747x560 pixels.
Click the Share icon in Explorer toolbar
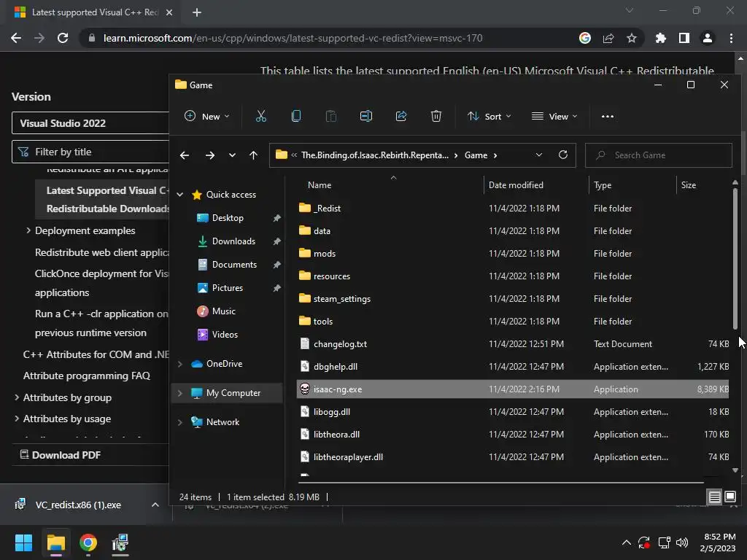tap(401, 116)
